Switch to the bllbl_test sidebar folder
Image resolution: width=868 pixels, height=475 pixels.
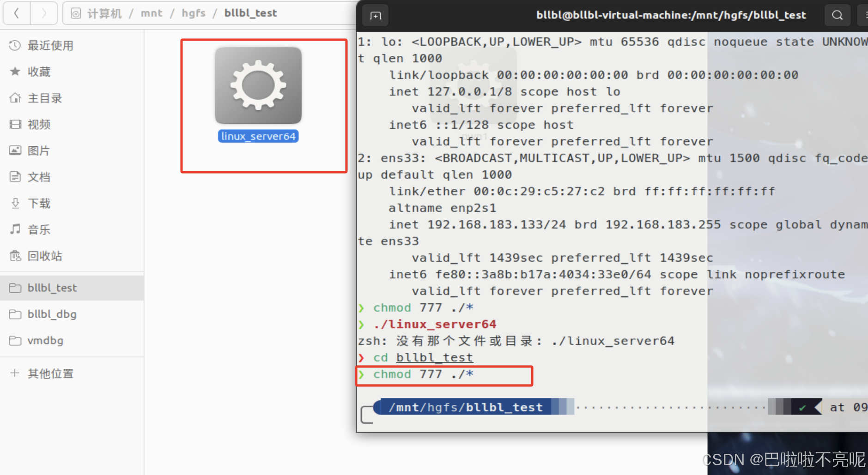(x=52, y=287)
